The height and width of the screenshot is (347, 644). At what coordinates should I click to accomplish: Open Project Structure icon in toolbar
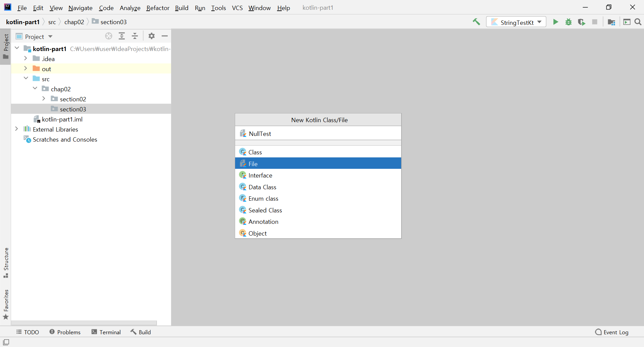(x=611, y=22)
